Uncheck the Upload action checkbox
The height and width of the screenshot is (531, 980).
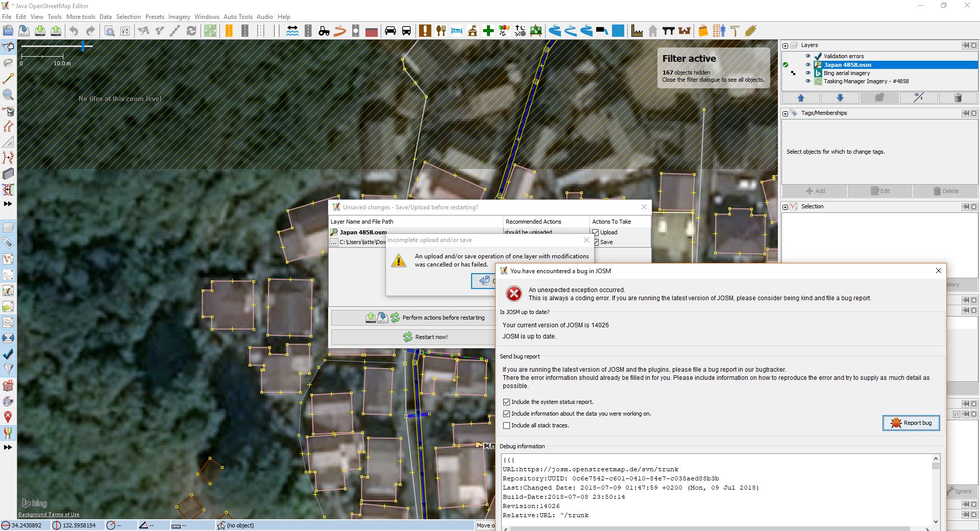click(596, 232)
